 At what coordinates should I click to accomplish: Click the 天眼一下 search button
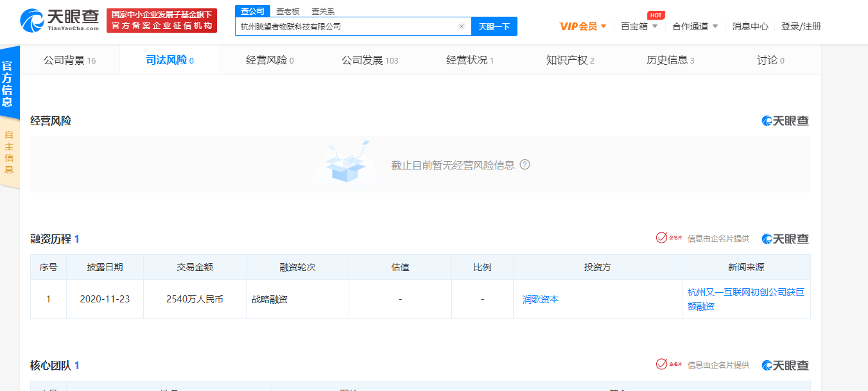pos(494,26)
